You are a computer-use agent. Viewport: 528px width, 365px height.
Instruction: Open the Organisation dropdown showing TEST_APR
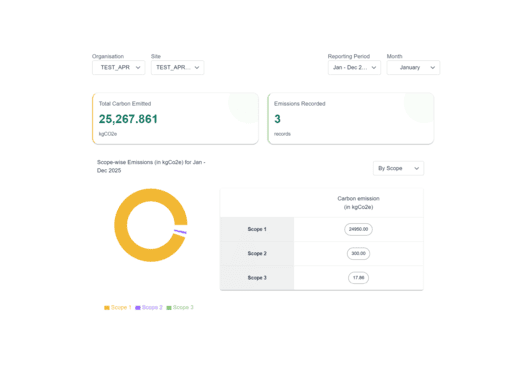[x=119, y=68]
